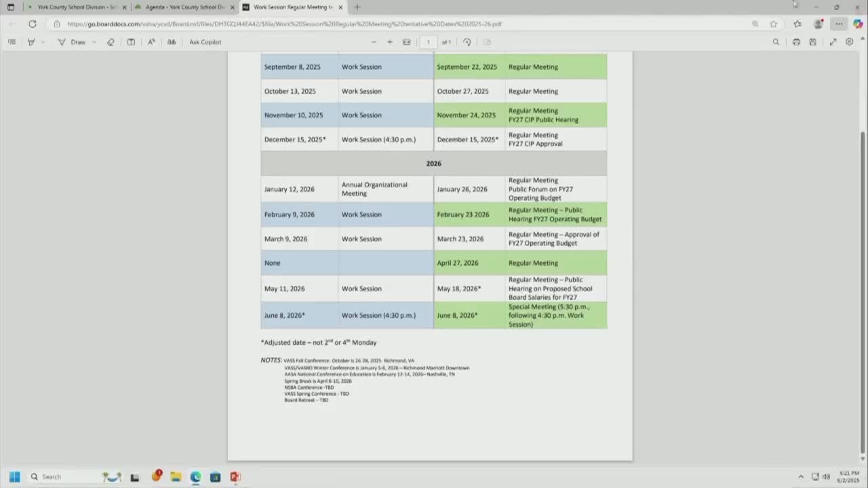Rotate the PDF page

[467, 42]
